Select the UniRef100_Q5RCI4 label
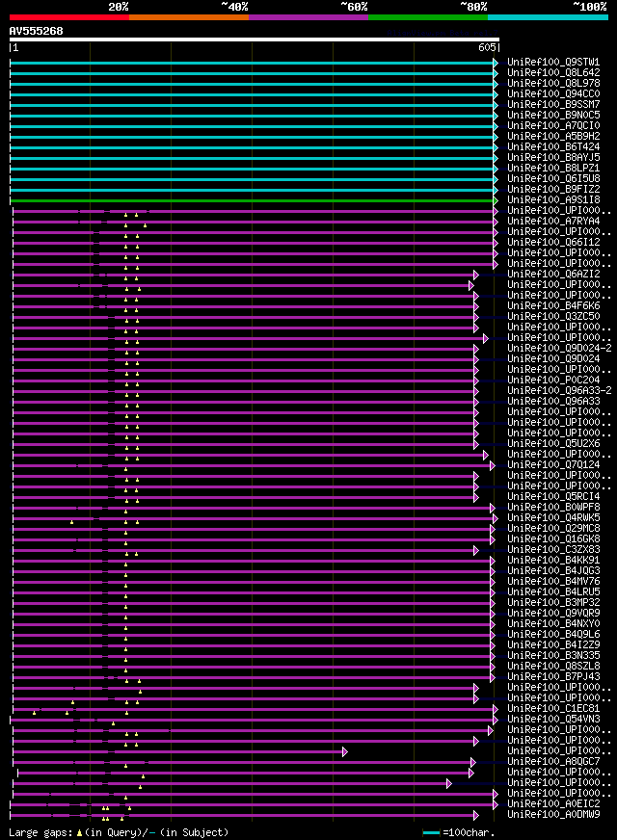This screenshot has height=840, width=617. click(x=553, y=497)
